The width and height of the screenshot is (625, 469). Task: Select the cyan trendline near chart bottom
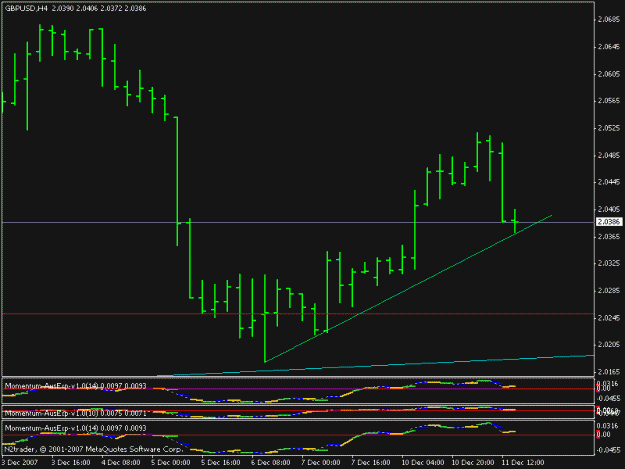376,365
